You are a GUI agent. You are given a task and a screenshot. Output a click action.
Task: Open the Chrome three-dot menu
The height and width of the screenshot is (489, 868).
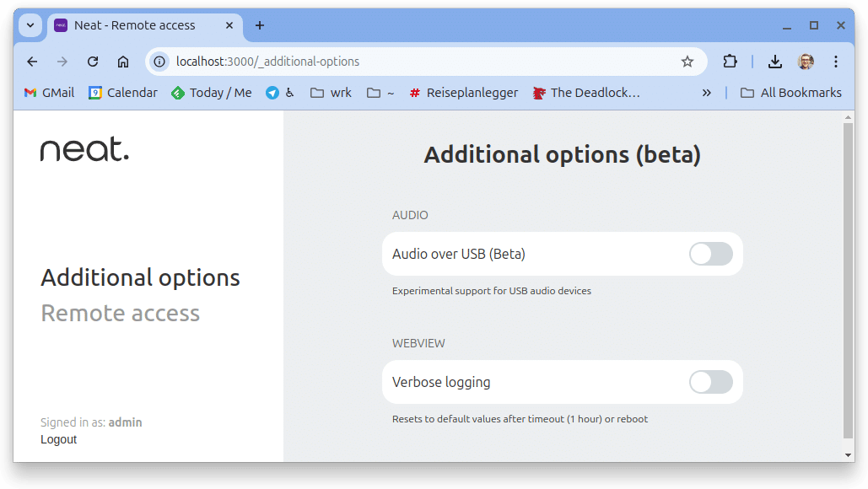[x=836, y=62]
